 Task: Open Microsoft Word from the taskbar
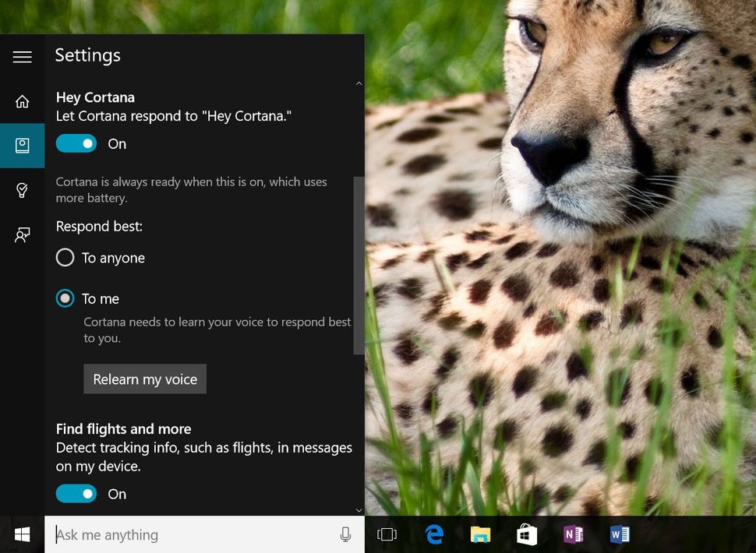click(x=619, y=534)
